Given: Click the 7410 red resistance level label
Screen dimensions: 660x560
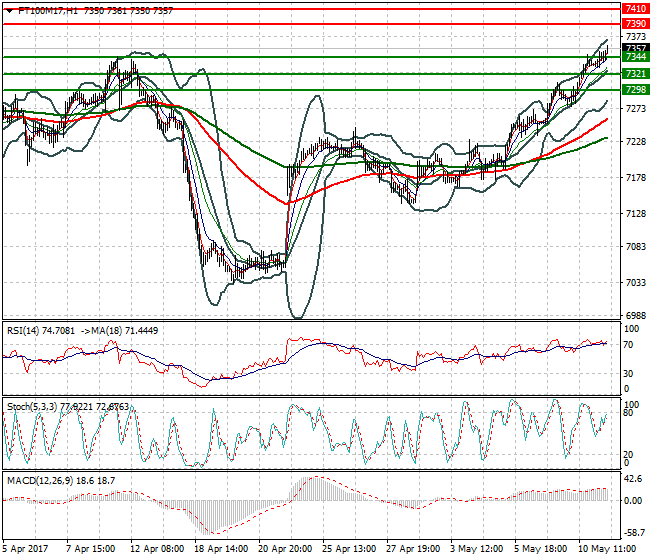Looking at the screenshot, I should pyautogui.click(x=635, y=8).
